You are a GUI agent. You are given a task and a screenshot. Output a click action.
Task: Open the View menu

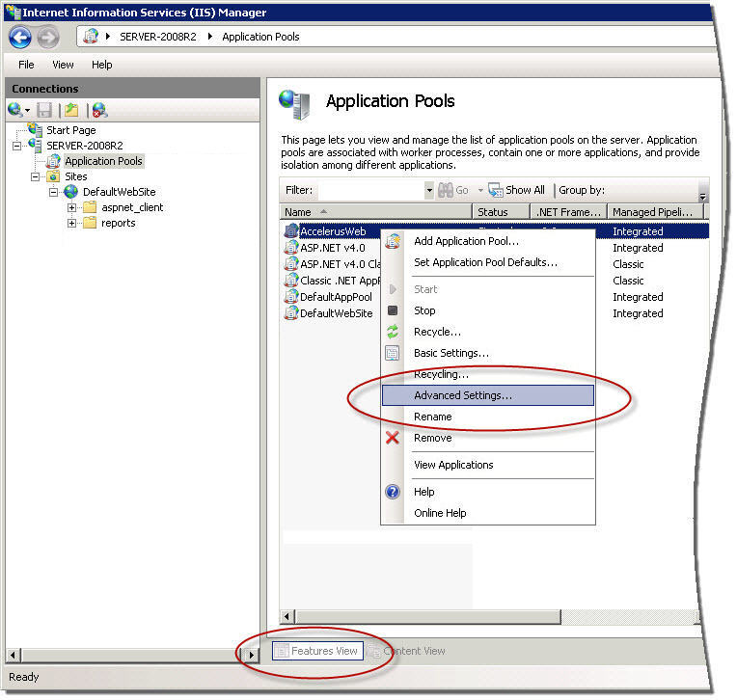pos(63,65)
